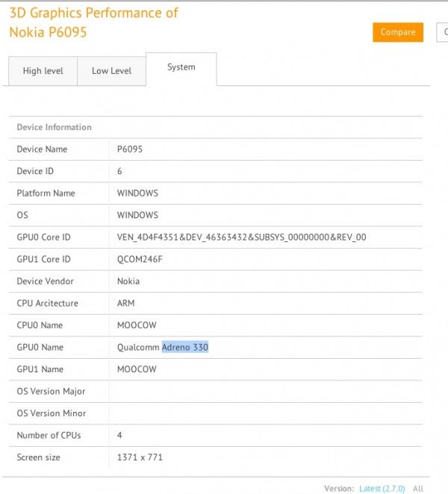Screen dimensions: 448x494
Task: Click the Latest (2.7.0) version link
Action: point(382,488)
